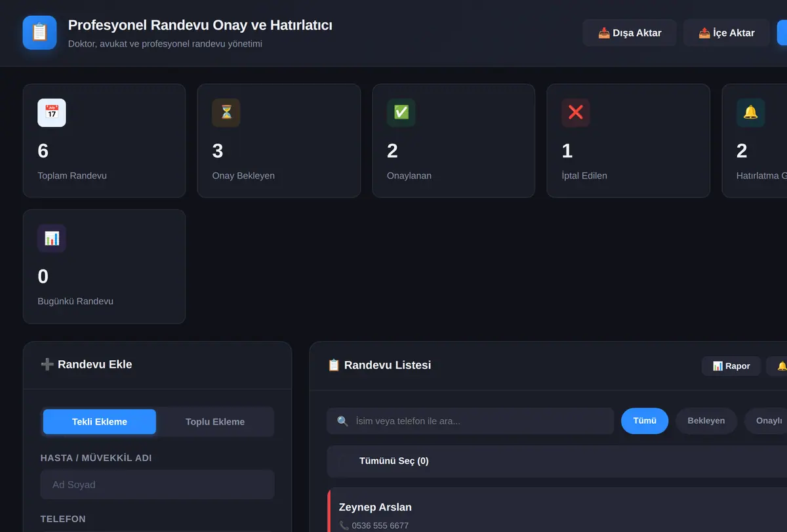Click the blue clipboard app logo

pyautogui.click(x=39, y=32)
